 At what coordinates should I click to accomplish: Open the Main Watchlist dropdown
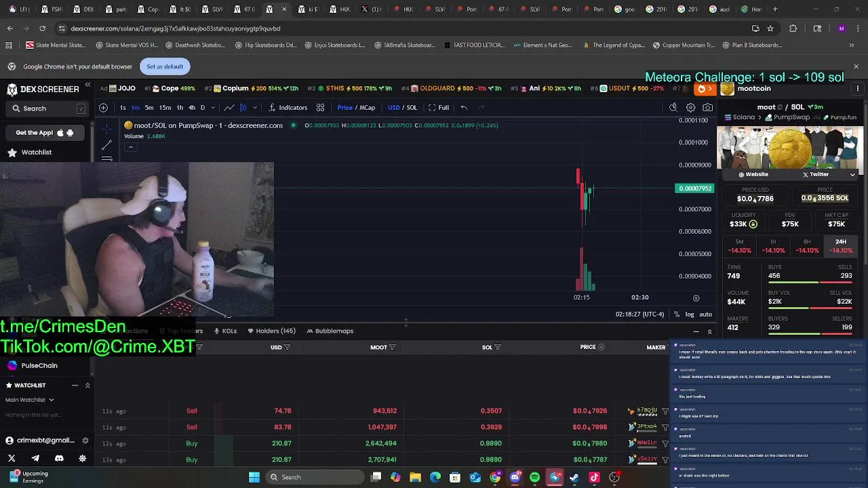[30, 400]
